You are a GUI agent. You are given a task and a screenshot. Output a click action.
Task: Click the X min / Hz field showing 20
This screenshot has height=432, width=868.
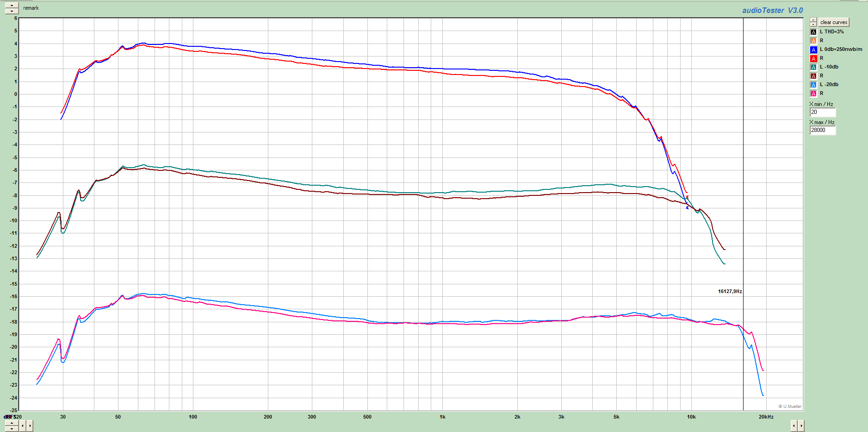pyautogui.click(x=823, y=112)
